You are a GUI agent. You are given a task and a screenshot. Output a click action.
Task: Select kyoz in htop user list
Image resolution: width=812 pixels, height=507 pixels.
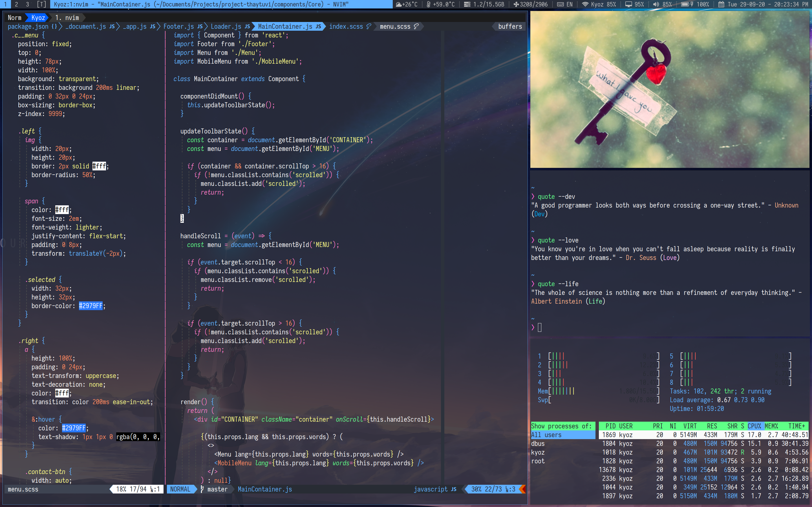click(x=538, y=452)
